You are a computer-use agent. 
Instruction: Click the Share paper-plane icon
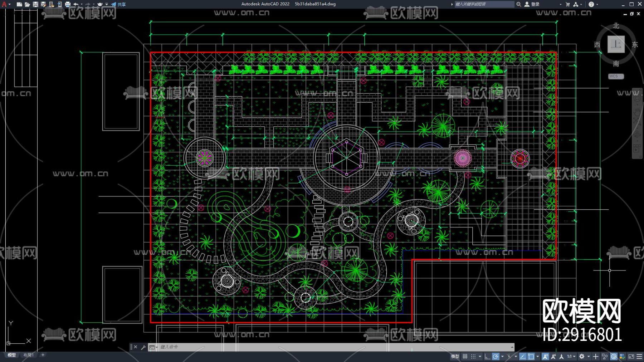[113, 4]
